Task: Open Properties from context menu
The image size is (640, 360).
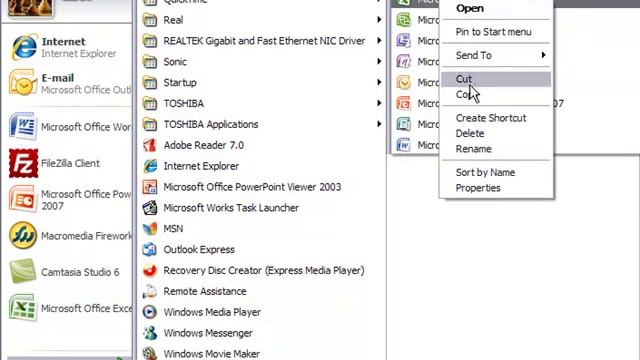Action: (x=496, y=188)
